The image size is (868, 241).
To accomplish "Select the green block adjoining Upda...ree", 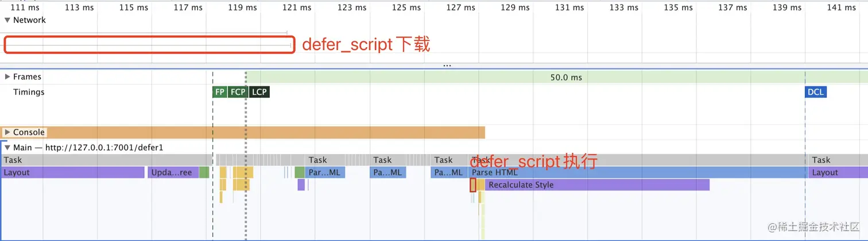I will (204, 173).
